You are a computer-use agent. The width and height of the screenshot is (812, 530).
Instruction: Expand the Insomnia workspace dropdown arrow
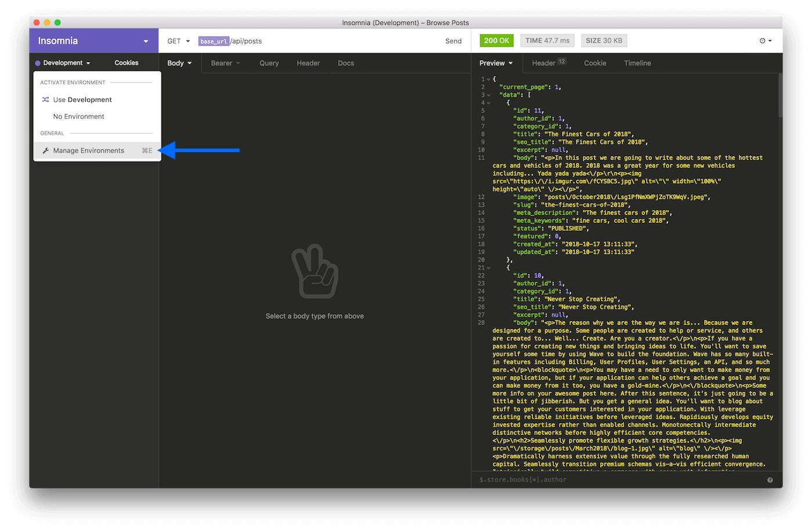pos(146,41)
